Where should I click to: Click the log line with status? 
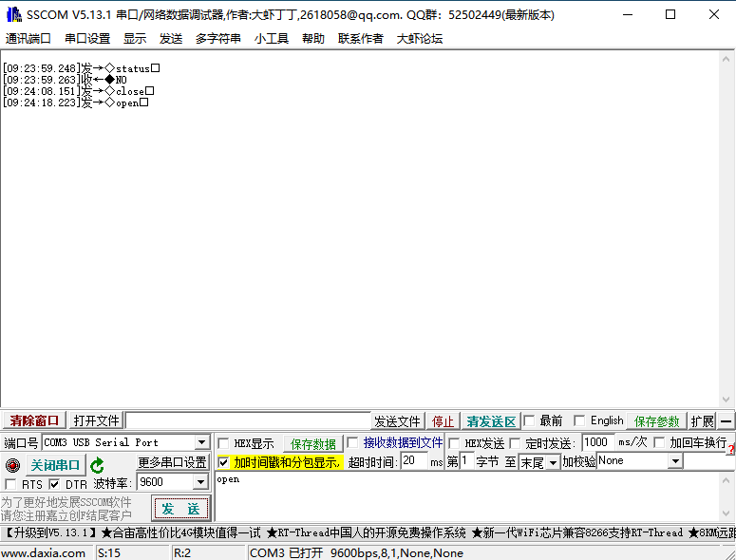tap(82, 68)
